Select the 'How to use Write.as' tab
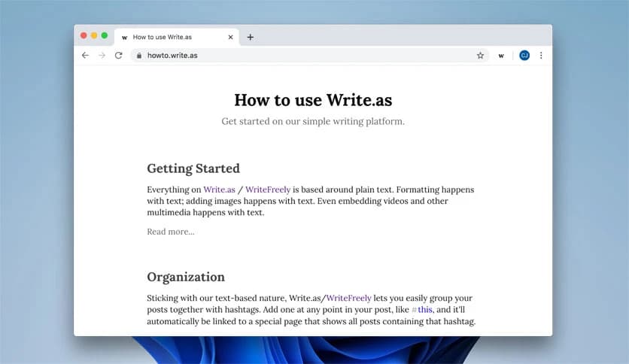This screenshot has height=364, width=629. [177, 37]
